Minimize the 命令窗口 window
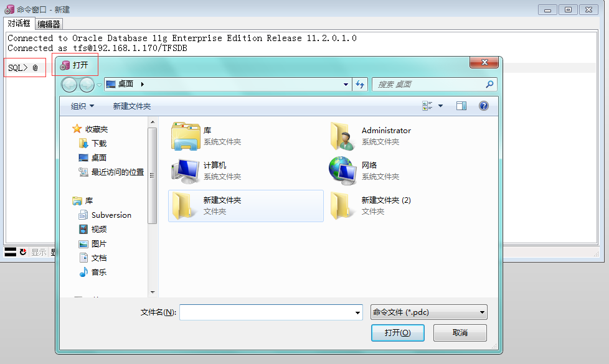The image size is (609, 364). pyautogui.click(x=547, y=10)
